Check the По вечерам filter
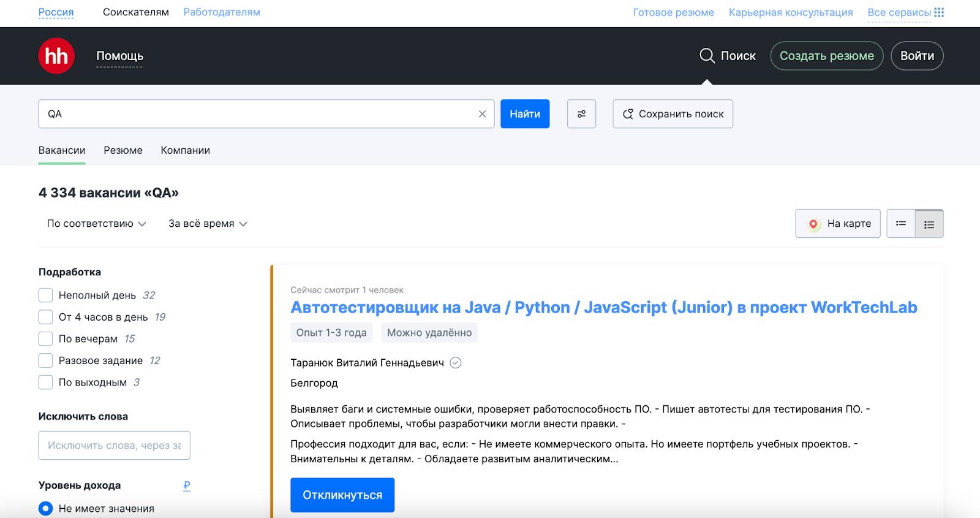This screenshot has width=980, height=518. (x=45, y=339)
